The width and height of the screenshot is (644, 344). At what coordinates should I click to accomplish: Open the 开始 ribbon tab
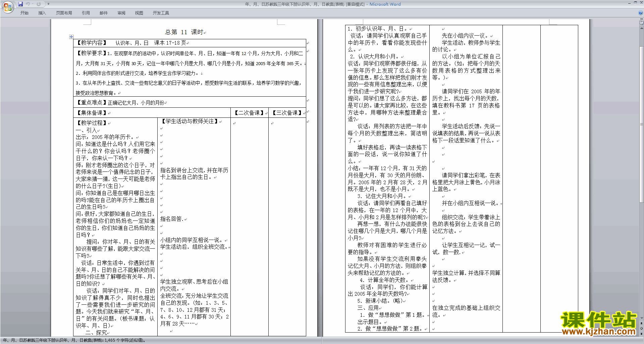[24, 13]
